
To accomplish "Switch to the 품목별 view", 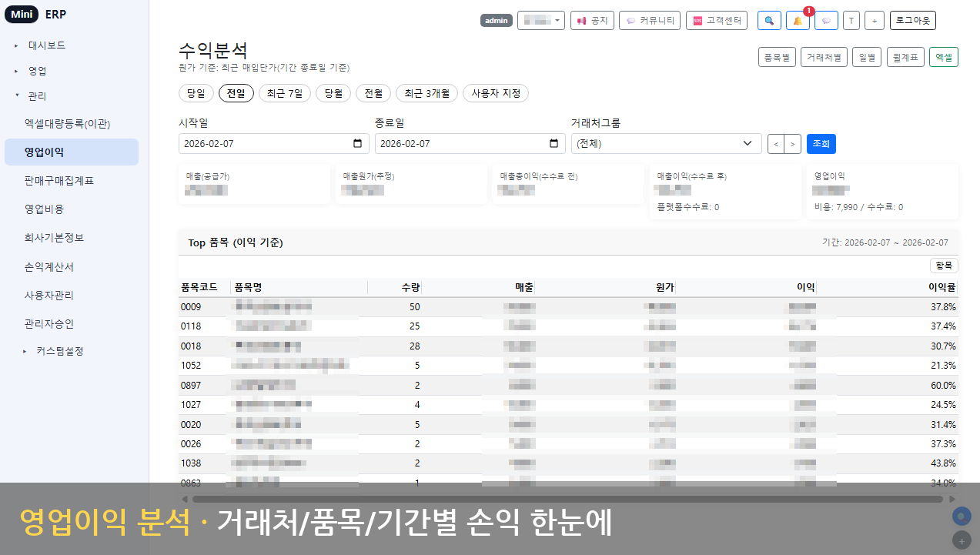I will (x=776, y=58).
